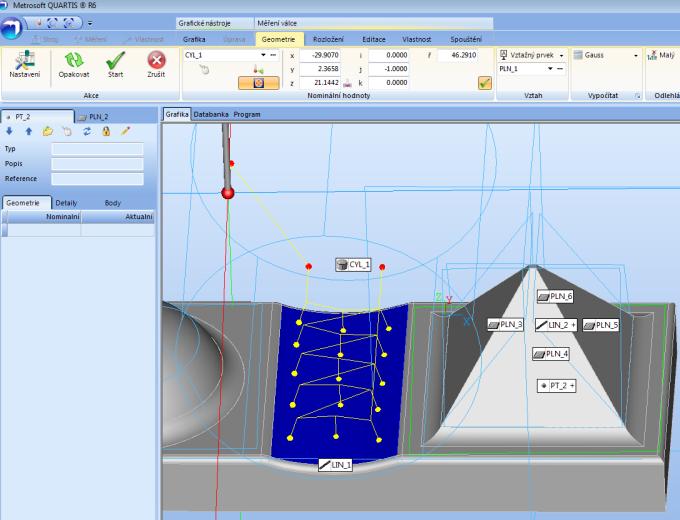
Task: Switch to the Geometrie ribbon tab
Action: pyautogui.click(x=278, y=39)
